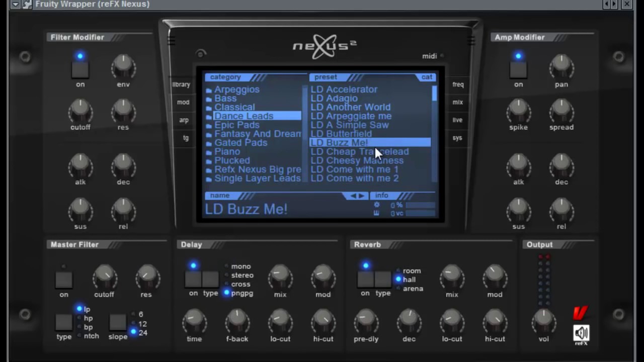Toggle the Master Filter on button
Viewport: 644px width, 362px height.
point(64,280)
